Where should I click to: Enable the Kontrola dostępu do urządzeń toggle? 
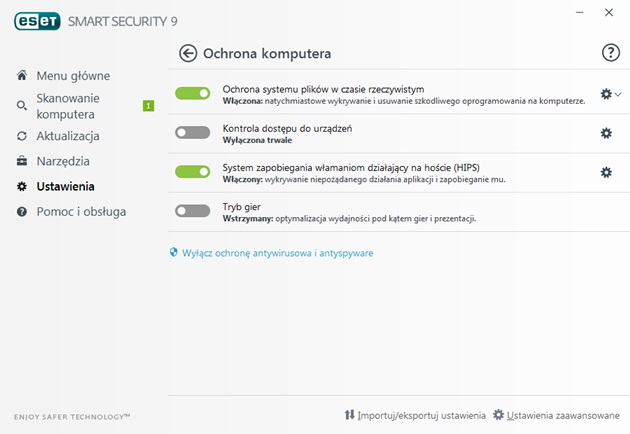pyautogui.click(x=192, y=133)
